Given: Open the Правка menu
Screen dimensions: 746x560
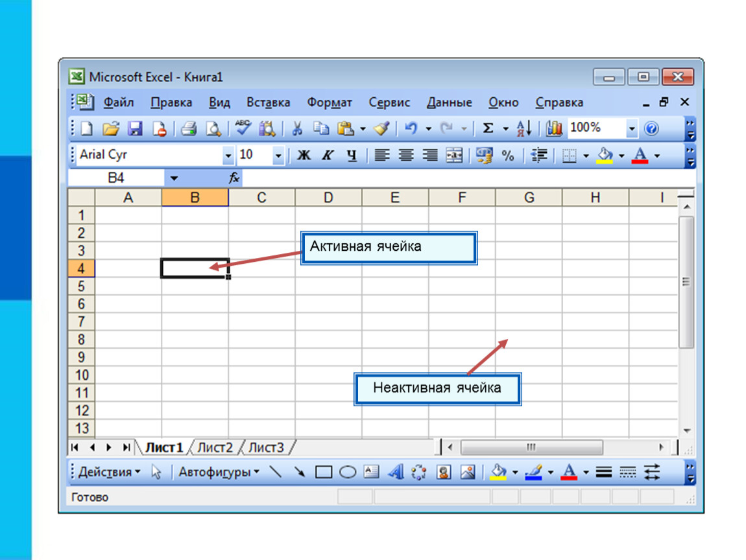Looking at the screenshot, I should coord(171,102).
